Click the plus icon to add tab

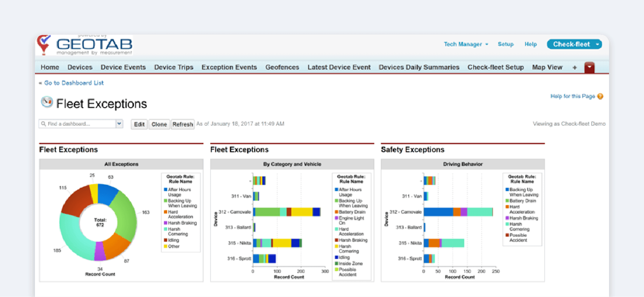coord(574,67)
